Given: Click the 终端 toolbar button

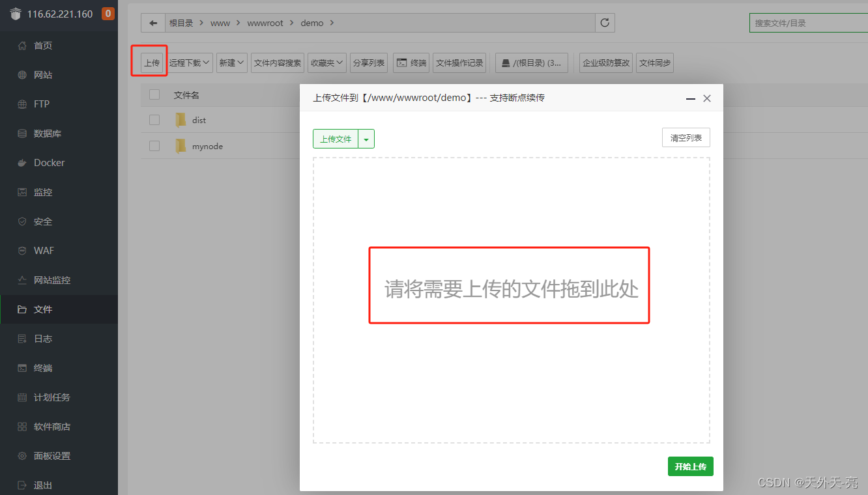Looking at the screenshot, I should tap(411, 63).
